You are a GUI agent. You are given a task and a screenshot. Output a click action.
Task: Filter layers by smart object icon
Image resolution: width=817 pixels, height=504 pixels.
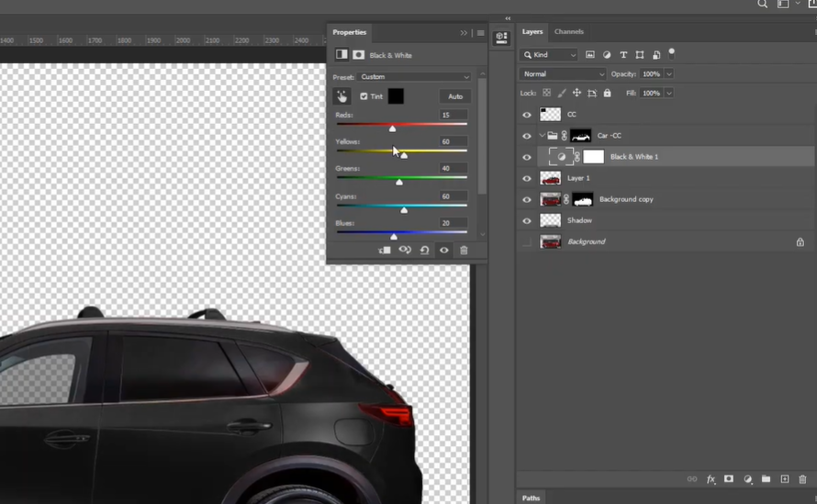(656, 55)
